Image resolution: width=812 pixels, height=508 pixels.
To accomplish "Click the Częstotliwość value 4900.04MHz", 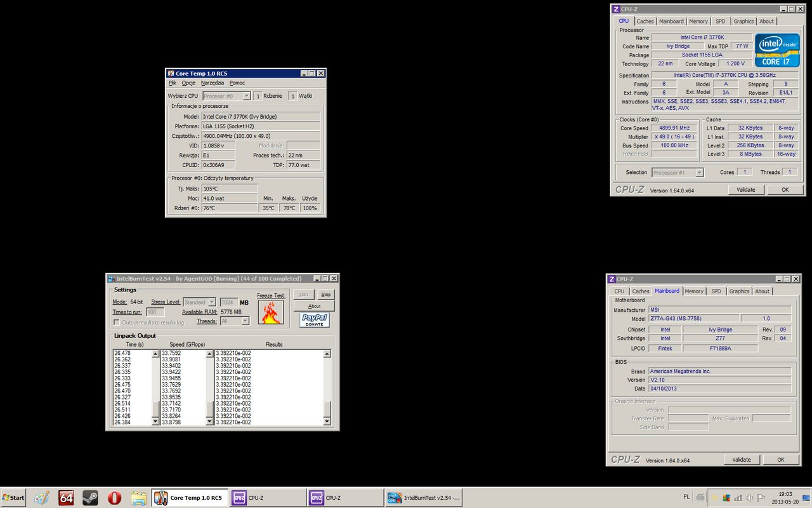I will tap(261, 136).
